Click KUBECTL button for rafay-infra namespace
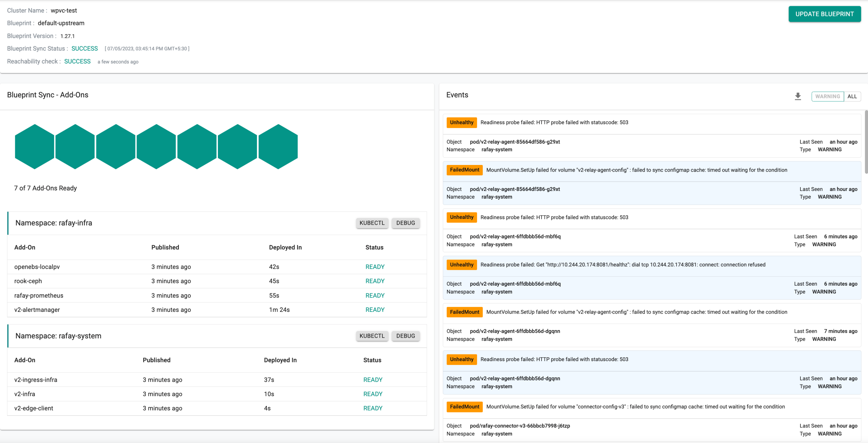 [x=371, y=223]
